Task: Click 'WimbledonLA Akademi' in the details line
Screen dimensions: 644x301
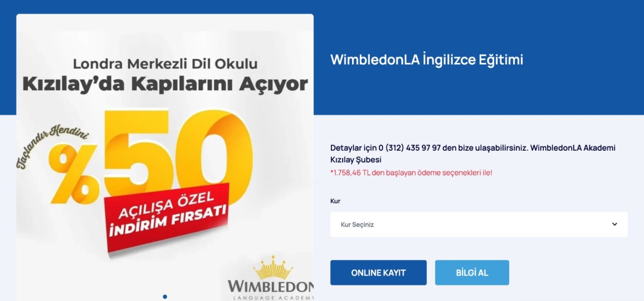Action: 573,148
